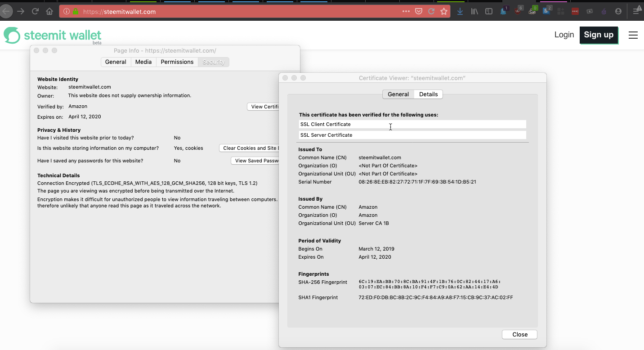Open the star ticket extension icon
The width and height of the screenshot is (644, 350).
590,12
